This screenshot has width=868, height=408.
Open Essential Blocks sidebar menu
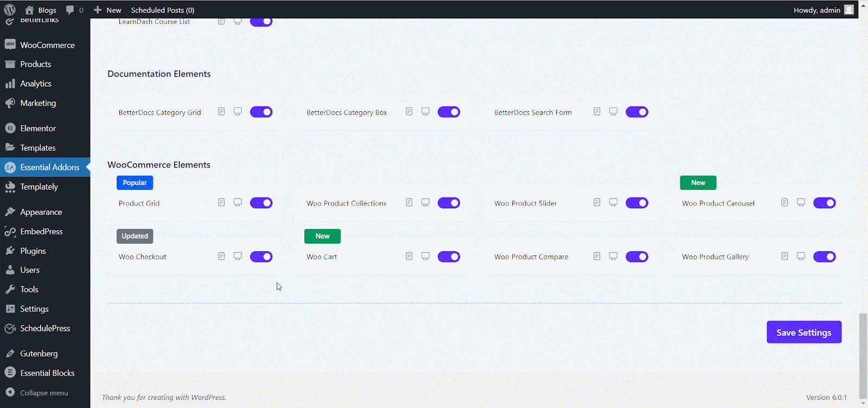pos(45,373)
